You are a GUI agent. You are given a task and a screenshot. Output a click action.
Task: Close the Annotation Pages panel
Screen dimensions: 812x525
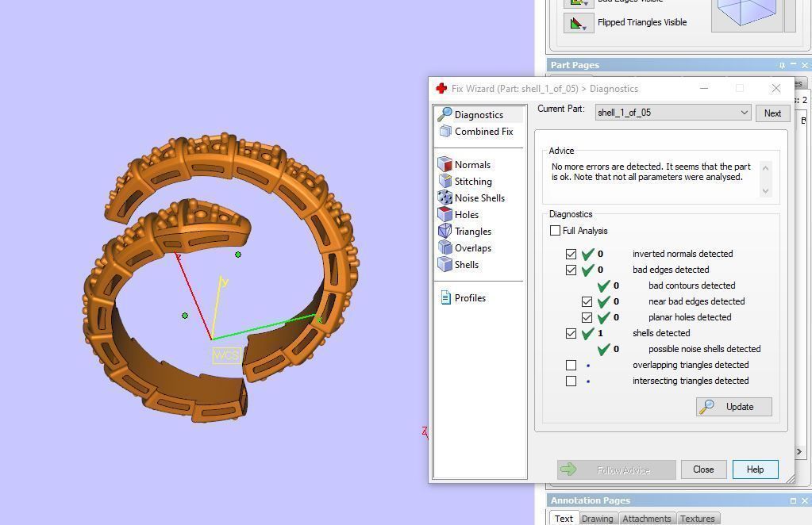pos(804,500)
